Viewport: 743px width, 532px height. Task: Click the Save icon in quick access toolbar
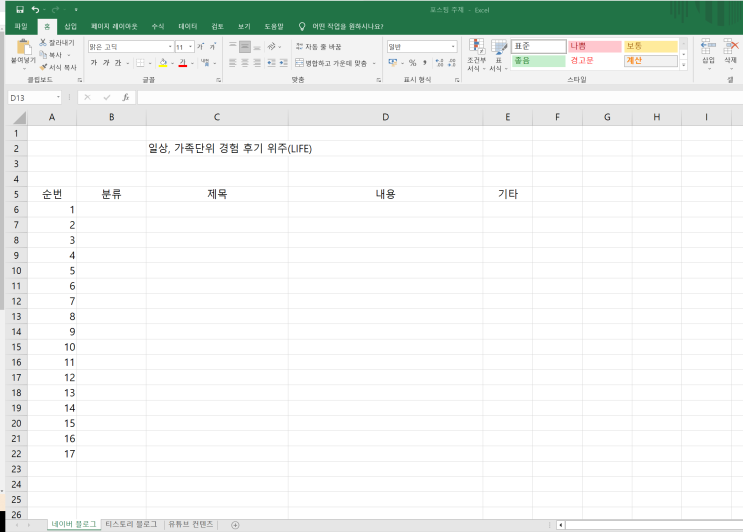(20, 9)
